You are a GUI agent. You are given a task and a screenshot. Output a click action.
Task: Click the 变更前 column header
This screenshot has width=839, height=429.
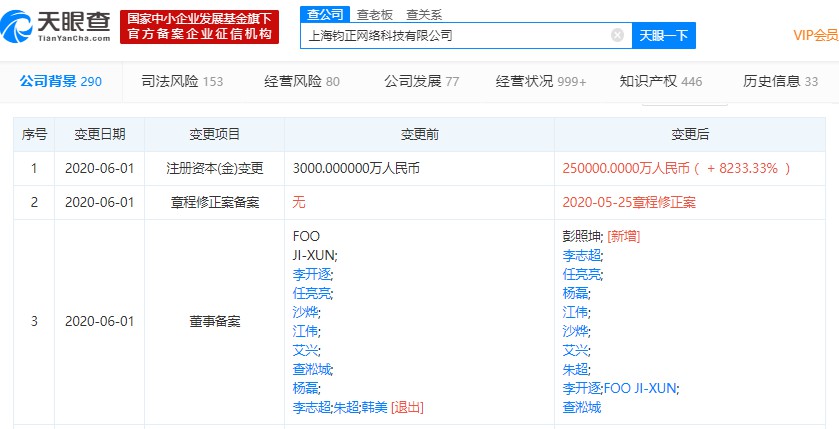(420, 134)
